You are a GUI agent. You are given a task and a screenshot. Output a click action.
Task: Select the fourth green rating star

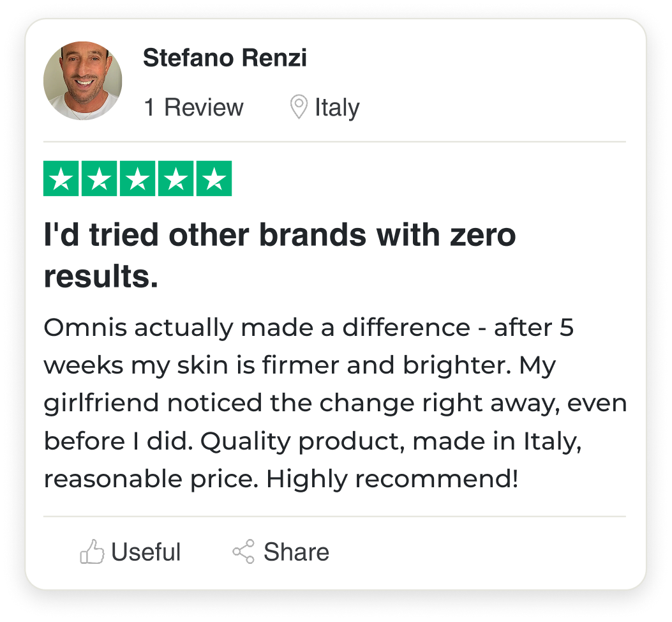(175, 179)
